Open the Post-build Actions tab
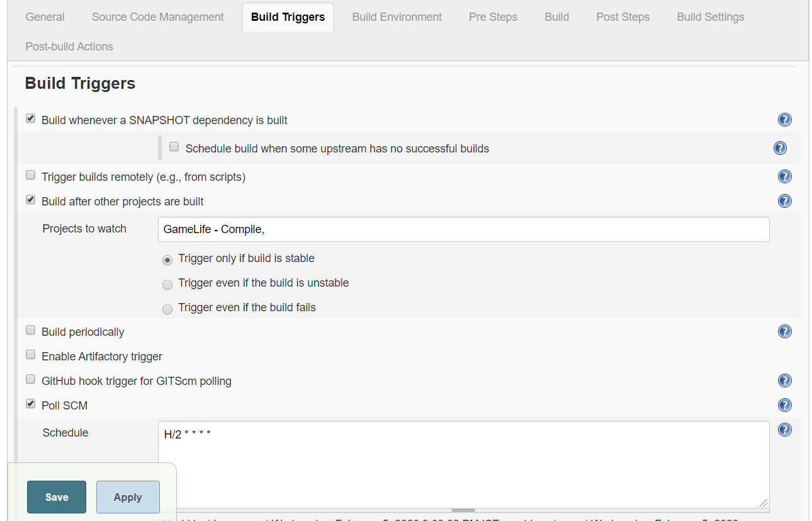 pyautogui.click(x=69, y=47)
